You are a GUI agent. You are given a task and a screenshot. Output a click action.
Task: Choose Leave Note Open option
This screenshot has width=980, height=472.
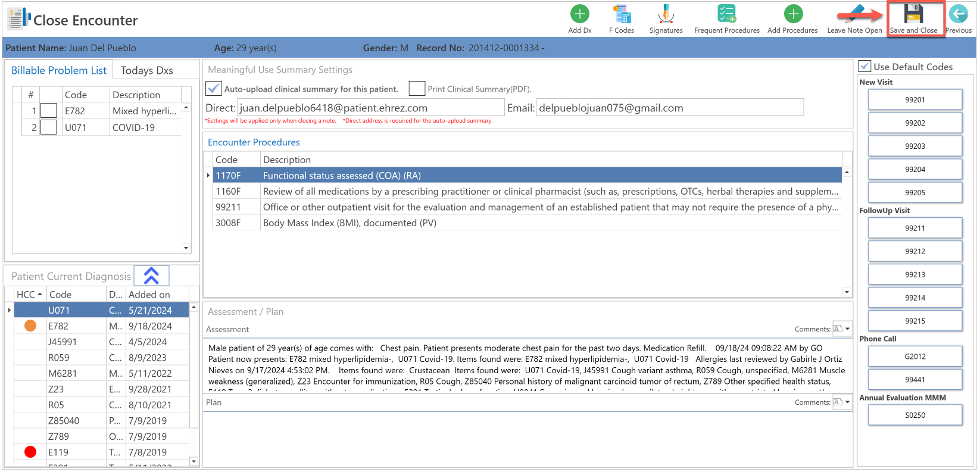[854, 19]
